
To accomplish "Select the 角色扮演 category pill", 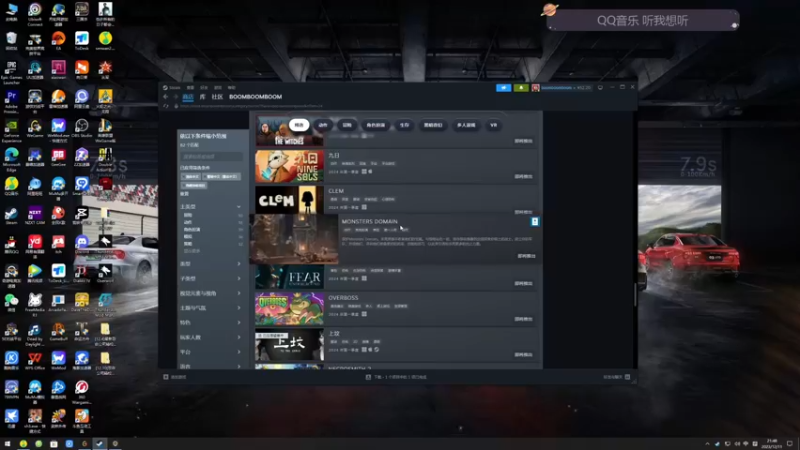I will (376, 126).
